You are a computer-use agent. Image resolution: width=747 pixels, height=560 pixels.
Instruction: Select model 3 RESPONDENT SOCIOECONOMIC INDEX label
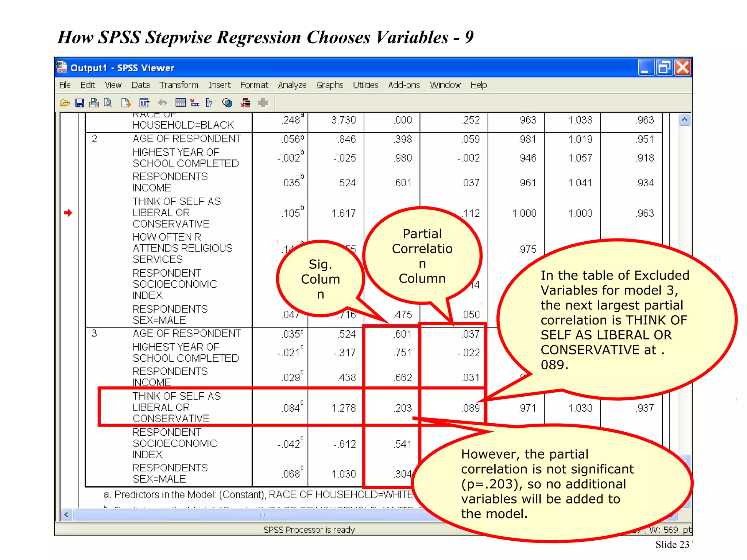175,443
